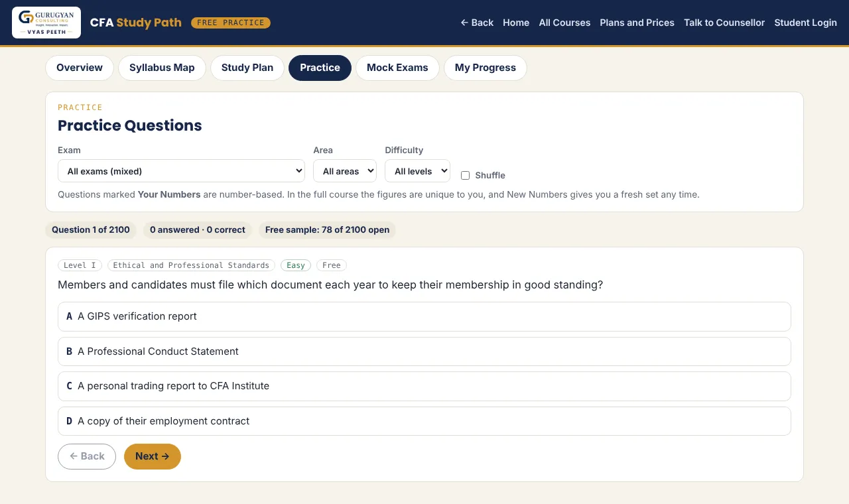Click the 0 answered 0 correct pill

click(198, 230)
